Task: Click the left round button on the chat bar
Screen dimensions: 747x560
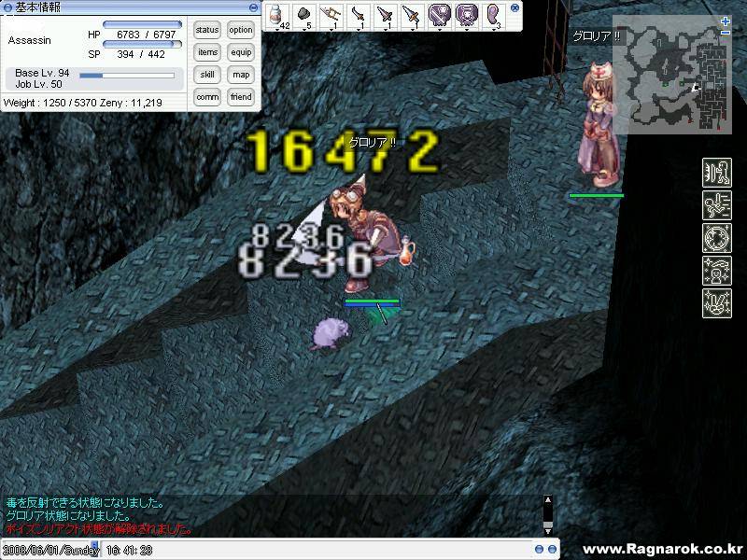Action: pos(539,550)
